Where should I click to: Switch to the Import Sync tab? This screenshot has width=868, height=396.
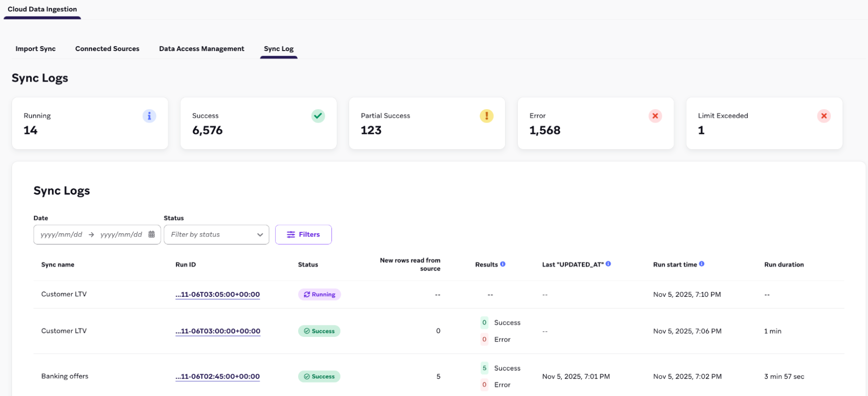pos(36,49)
